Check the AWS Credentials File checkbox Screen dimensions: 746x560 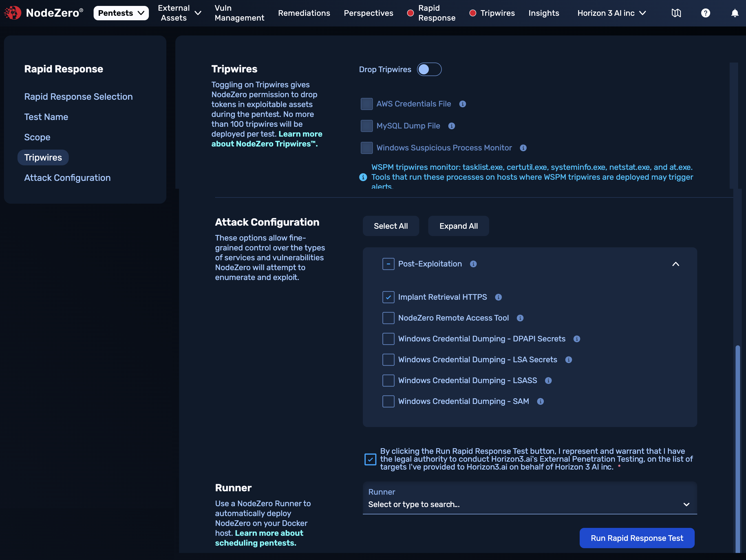tap(367, 104)
